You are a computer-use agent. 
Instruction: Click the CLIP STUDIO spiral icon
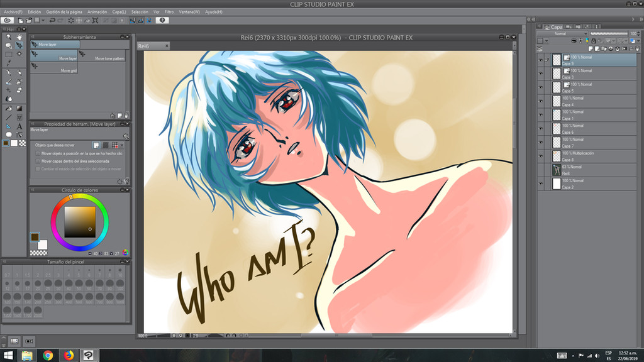click(x=8, y=20)
